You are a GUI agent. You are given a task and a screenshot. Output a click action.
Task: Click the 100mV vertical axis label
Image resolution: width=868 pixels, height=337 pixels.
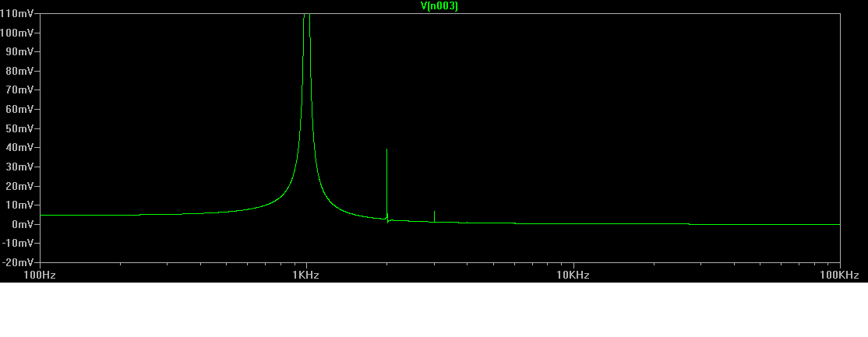(x=17, y=33)
